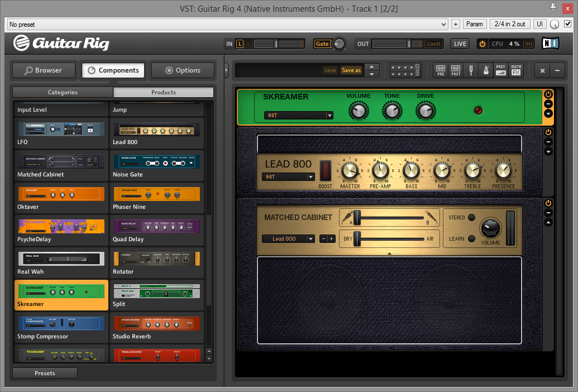
Task: Show the metronome
Action: click(486, 70)
